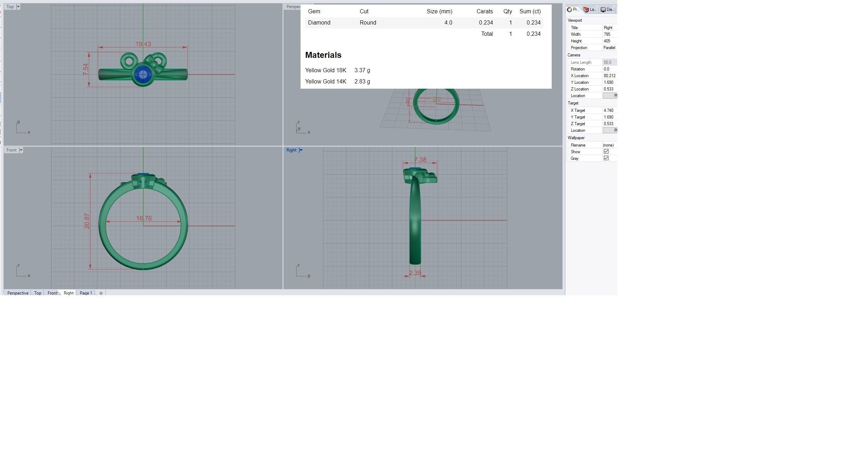Click the Front viewport title label

tap(11, 150)
